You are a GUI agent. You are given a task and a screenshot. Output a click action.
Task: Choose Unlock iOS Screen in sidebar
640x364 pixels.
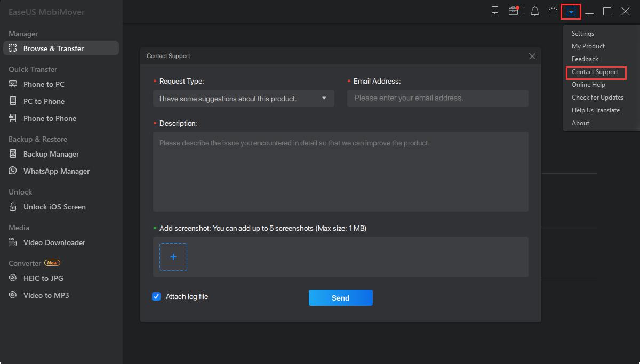coord(54,207)
